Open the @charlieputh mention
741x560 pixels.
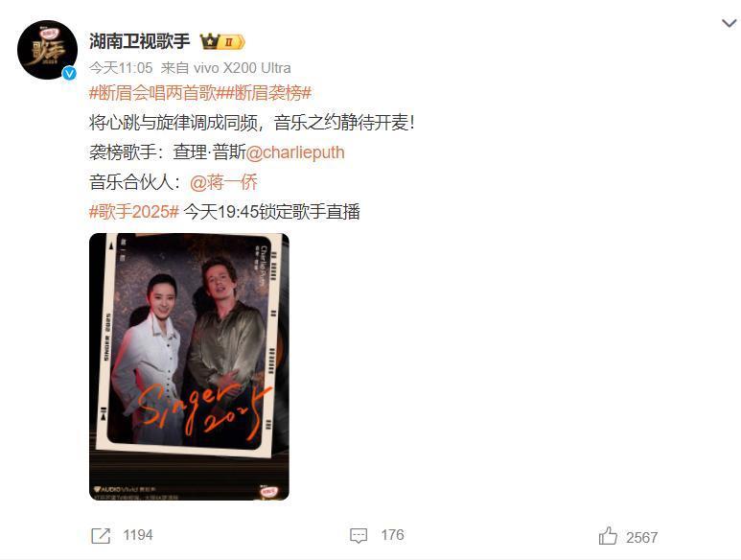pyautogui.click(x=295, y=152)
